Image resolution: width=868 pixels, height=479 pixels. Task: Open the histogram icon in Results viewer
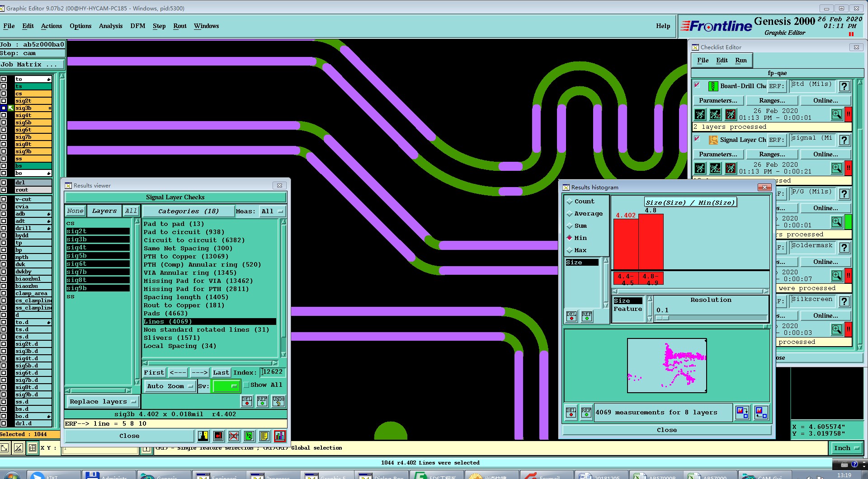[280, 436]
